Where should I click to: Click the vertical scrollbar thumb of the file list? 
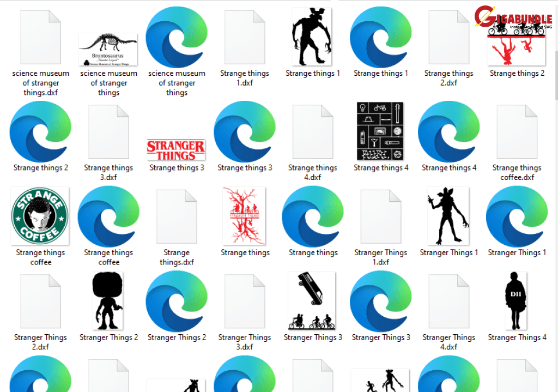tap(556, 76)
